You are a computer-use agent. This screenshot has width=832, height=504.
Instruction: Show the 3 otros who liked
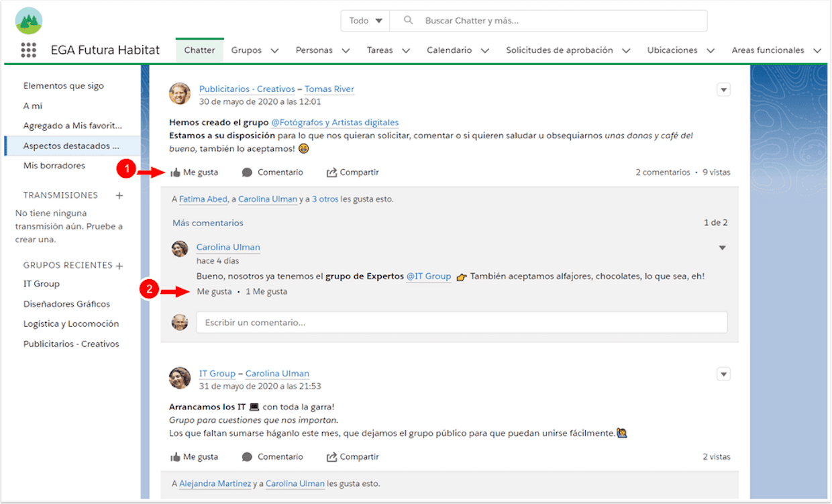(x=325, y=199)
